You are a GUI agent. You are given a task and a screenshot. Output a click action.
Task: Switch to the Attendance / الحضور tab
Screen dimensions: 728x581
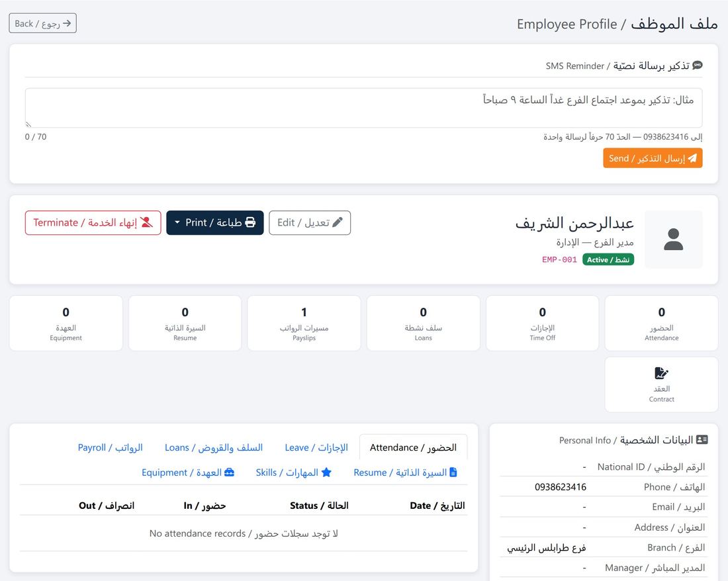413,447
